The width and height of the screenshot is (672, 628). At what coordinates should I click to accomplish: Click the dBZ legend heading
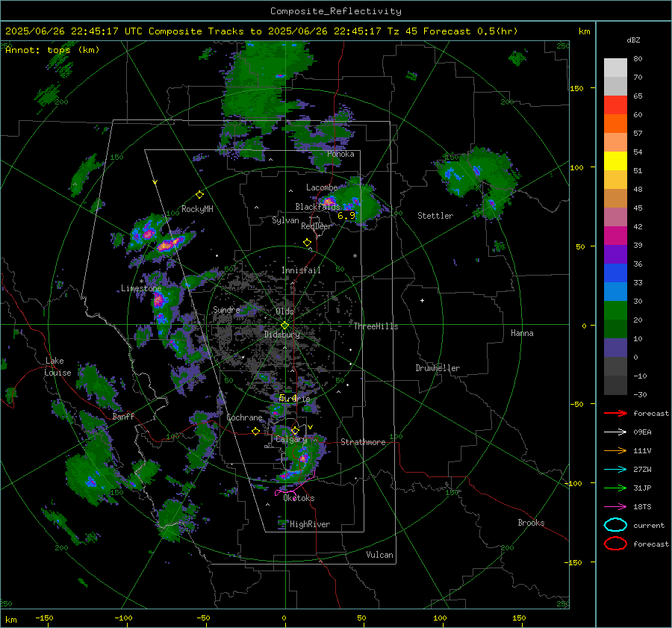[633, 40]
